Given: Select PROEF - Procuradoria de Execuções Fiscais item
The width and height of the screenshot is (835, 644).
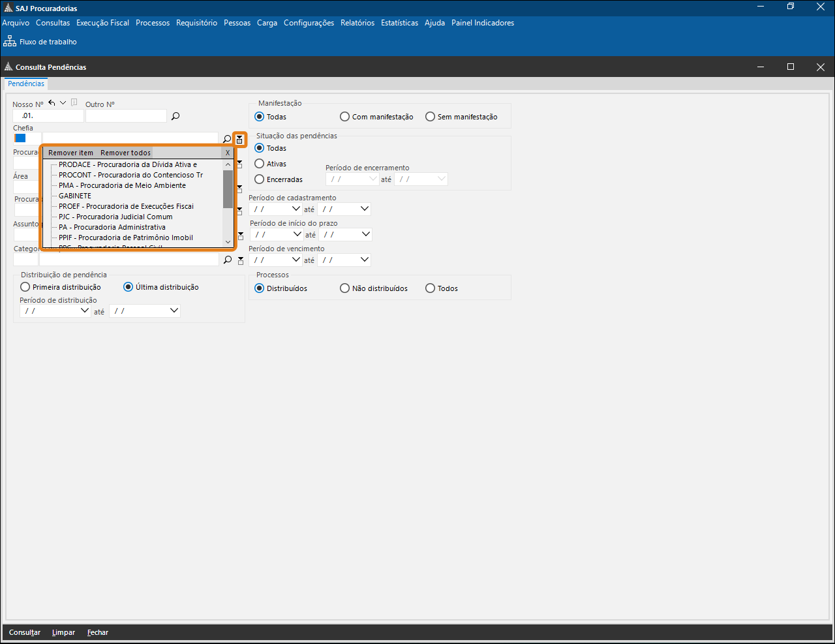Looking at the screenshot, I should (x=126, y=206).
